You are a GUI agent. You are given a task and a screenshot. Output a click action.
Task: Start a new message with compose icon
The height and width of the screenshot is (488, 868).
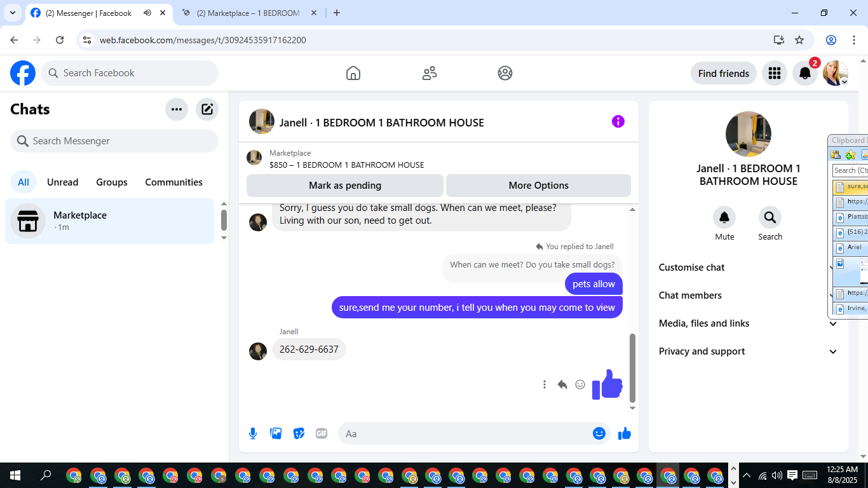click(x=207, y=109)
